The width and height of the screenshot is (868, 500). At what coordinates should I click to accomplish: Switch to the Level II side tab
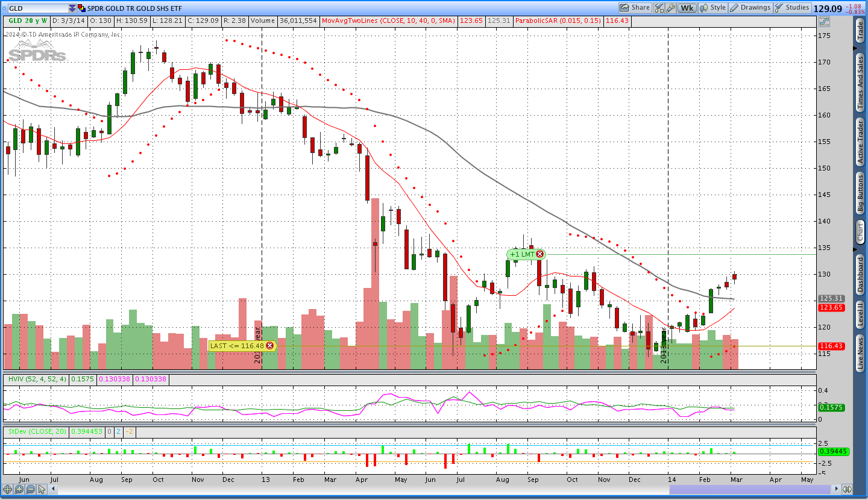(860, 314)
